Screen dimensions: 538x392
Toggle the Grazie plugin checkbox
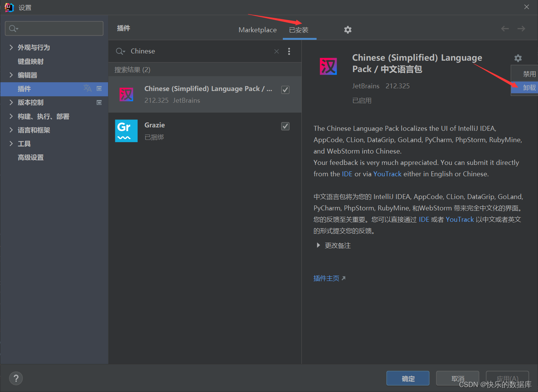pyautogui.click(x=285, y=126)
